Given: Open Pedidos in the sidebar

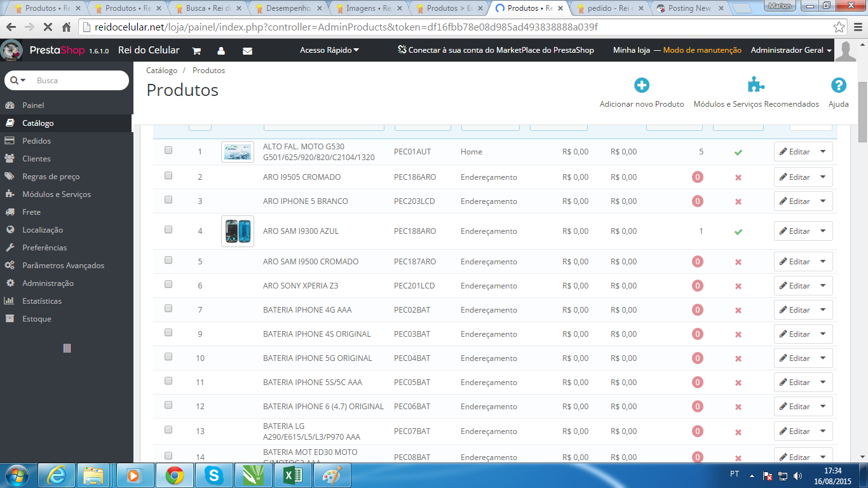Looking at the screenshot, I should point(66,141).
